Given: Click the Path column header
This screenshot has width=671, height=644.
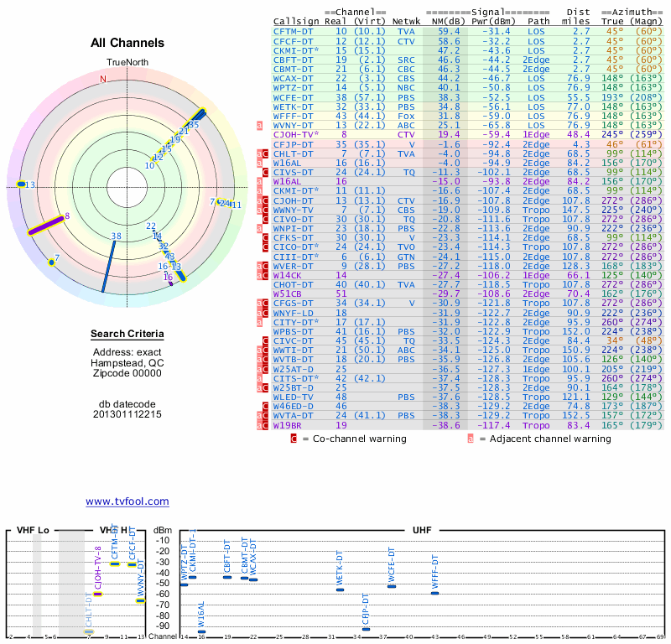Looking at the screenshot, I should click(x=539, y=21).
